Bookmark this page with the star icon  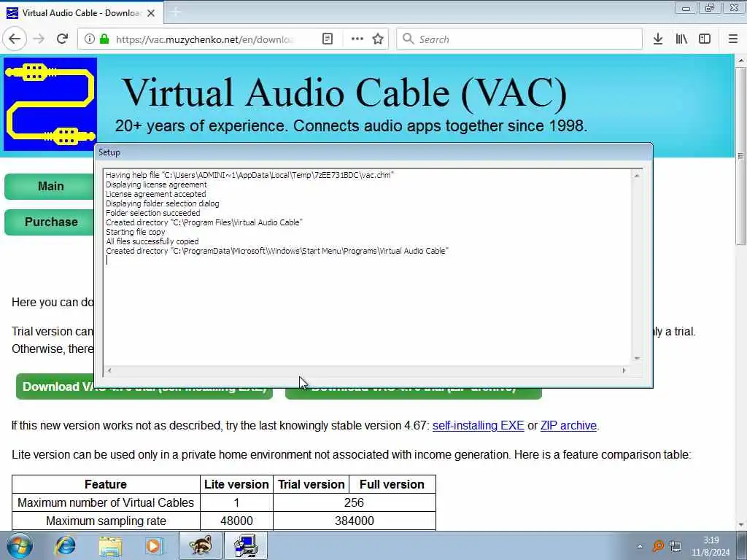378,39
